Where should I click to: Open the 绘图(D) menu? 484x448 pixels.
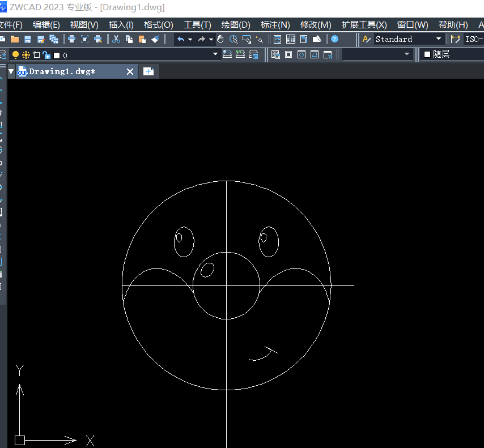point(236,25)
